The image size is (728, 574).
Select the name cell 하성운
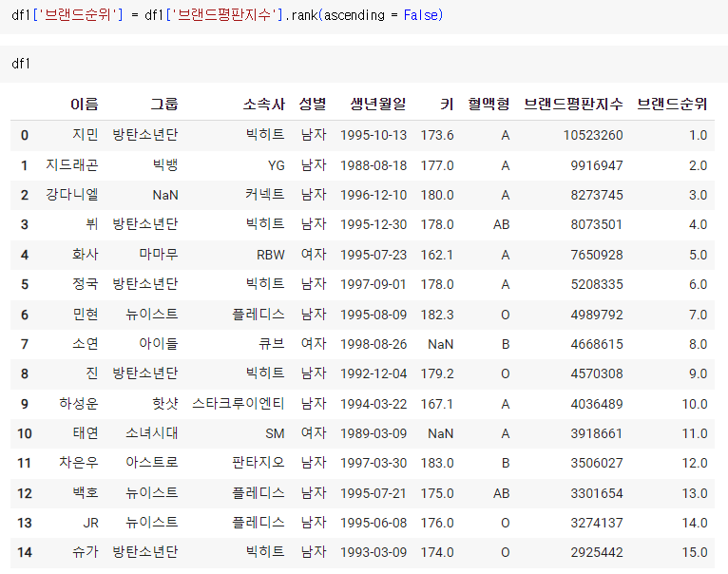pos(79,404)
